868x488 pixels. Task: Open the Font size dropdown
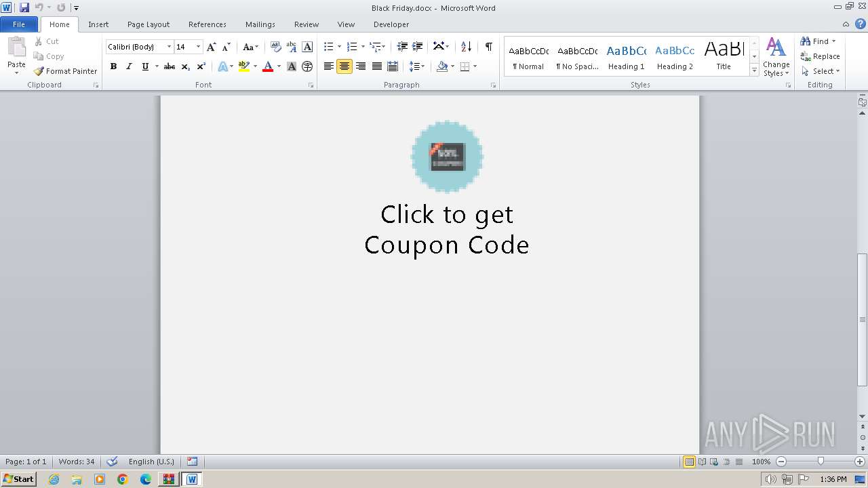point(198,47)
